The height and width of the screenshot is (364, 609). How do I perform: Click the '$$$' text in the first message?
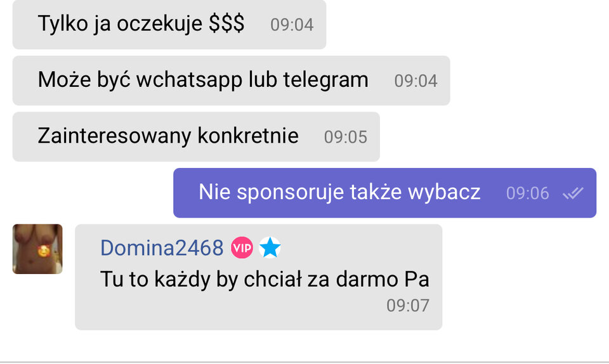226,23
